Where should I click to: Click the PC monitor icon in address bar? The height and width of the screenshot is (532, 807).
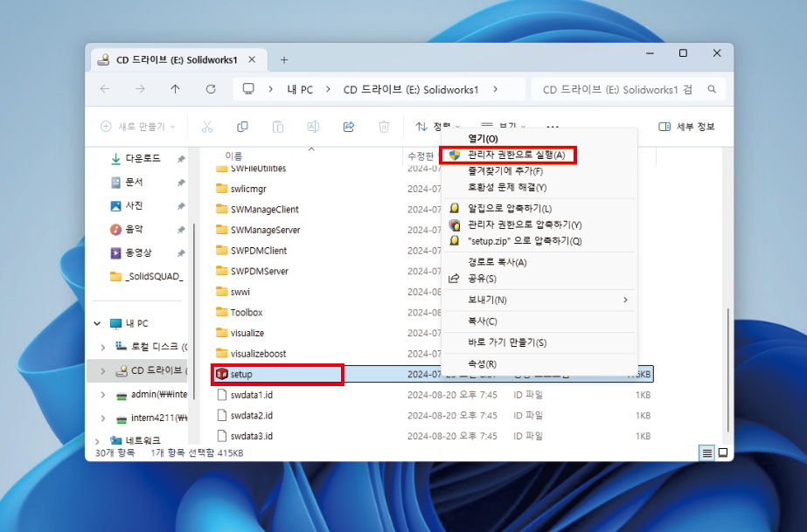pyautogui.click(x=248, y=89)
